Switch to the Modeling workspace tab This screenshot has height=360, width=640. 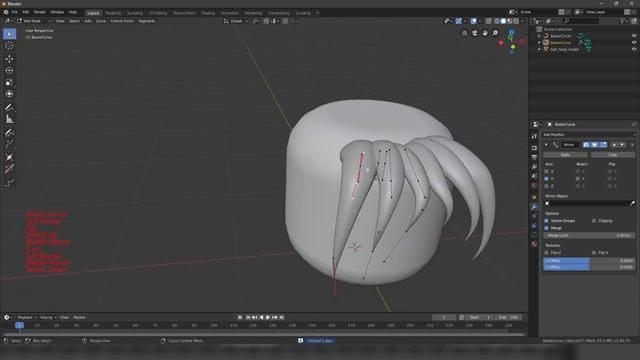(113, 13)
